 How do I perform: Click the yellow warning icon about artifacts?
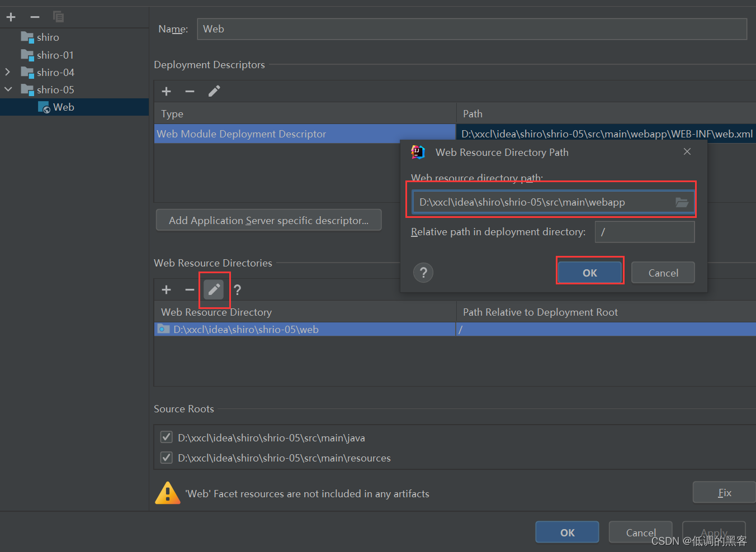(x=167, y=493)
